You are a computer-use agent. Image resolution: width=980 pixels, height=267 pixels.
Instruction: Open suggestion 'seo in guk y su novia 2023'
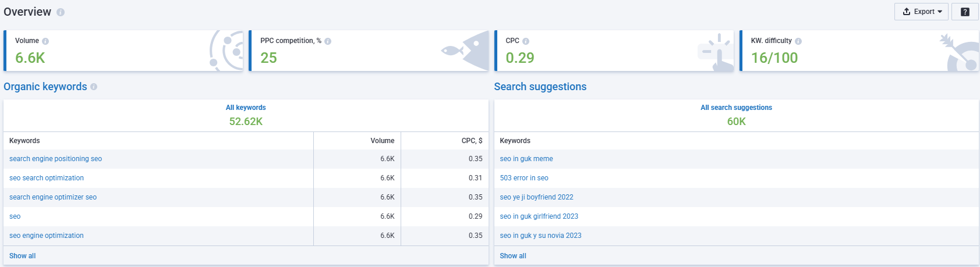[540, 236]
